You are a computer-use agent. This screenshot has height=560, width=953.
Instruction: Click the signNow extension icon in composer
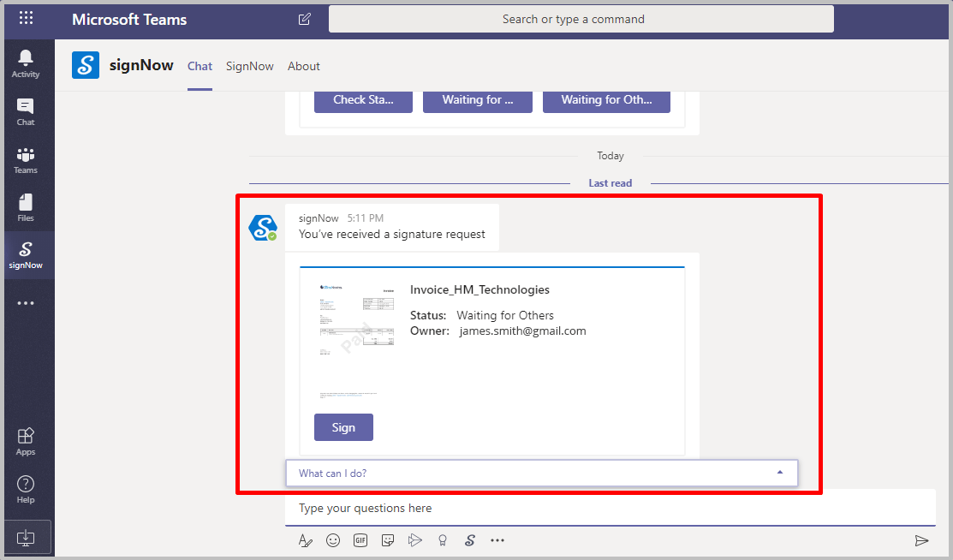point(470,540)
